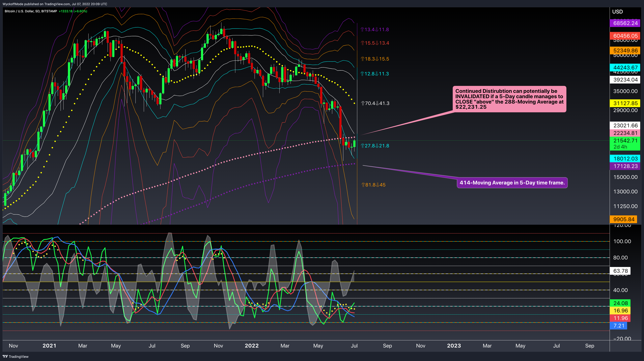644x361 pixels.
Task: Select the white 23021.66 price label
Action: (625, 126)
